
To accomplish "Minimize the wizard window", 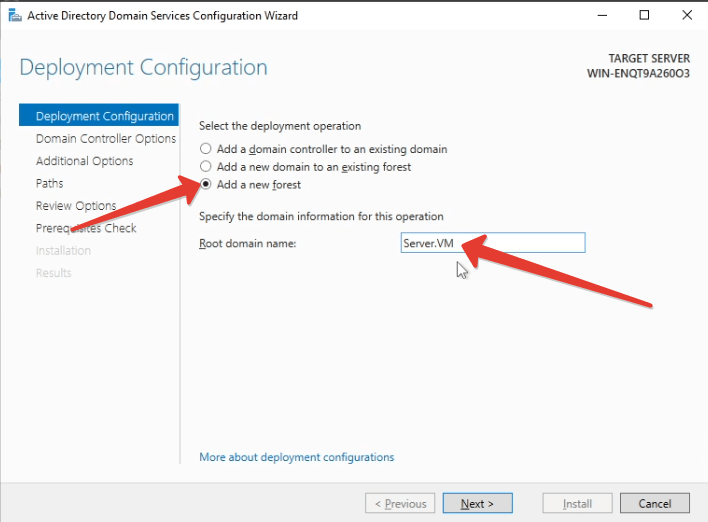I will click(602, 15).
